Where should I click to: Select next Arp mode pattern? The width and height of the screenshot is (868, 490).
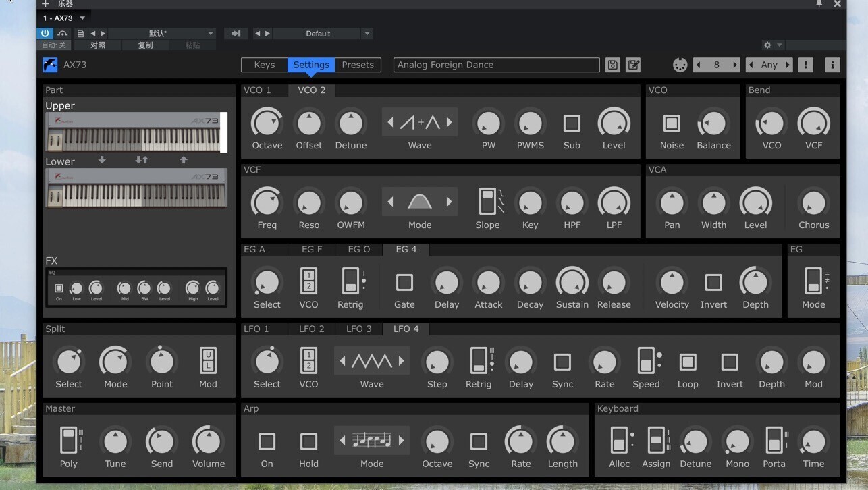[x=402, y=441]
